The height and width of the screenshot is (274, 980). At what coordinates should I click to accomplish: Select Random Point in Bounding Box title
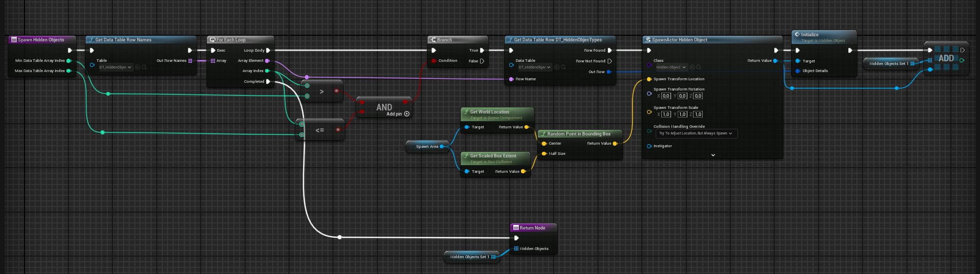[x=579, y=134]
